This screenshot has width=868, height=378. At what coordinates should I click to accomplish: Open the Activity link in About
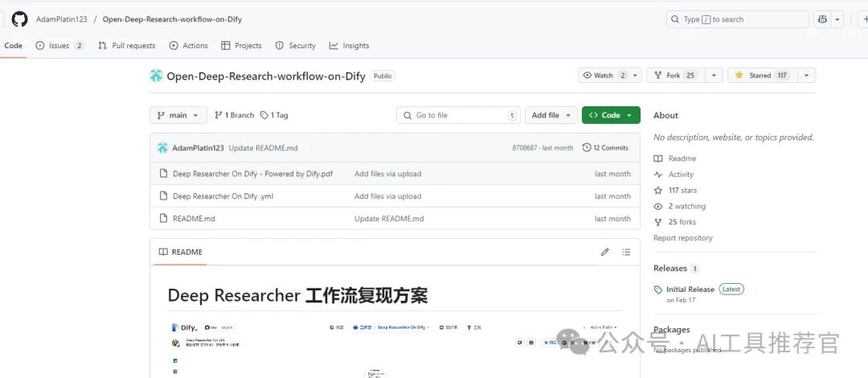(674, 175)
